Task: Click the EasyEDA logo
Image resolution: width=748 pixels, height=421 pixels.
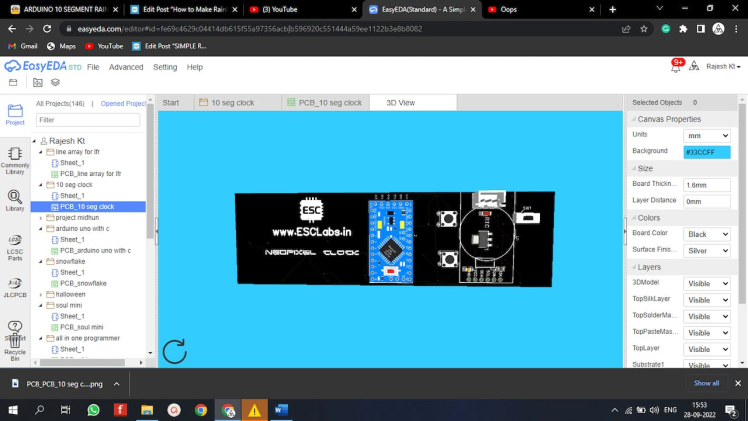Action: [43, 66]
